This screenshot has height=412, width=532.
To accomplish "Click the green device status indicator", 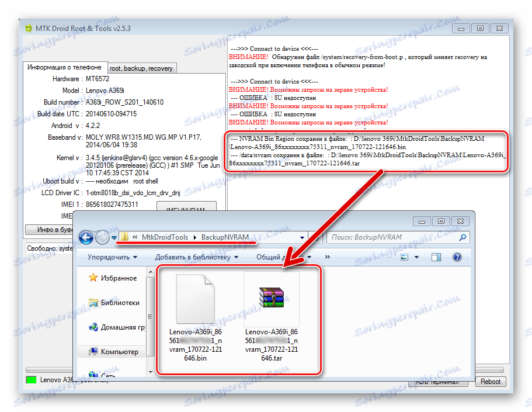I will coord(31,380).
